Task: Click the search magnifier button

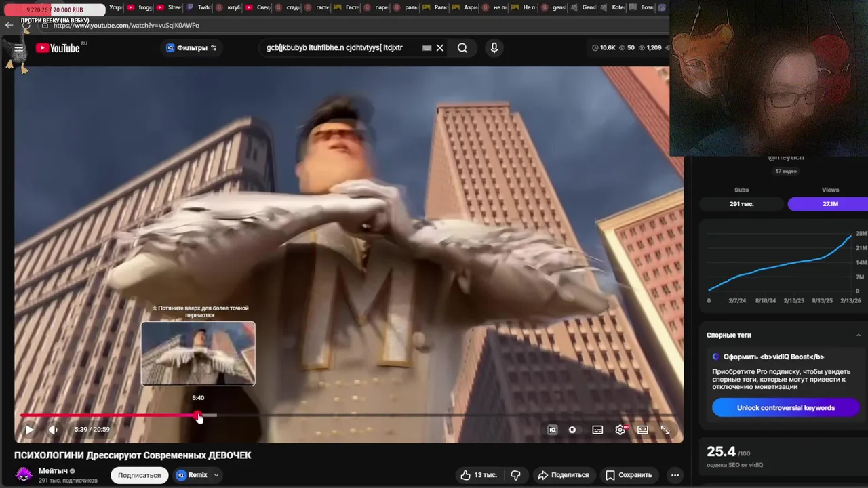Action: coord(462,48)
